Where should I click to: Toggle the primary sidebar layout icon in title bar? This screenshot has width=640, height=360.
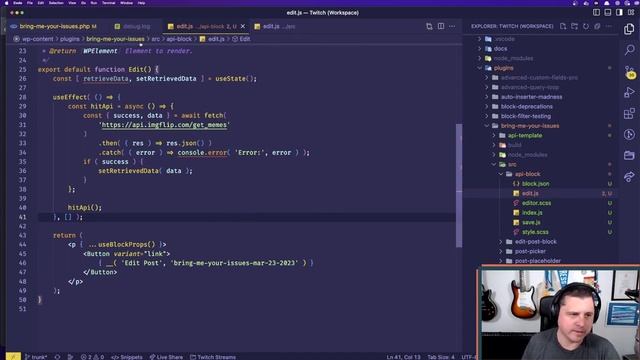[596, 13]
